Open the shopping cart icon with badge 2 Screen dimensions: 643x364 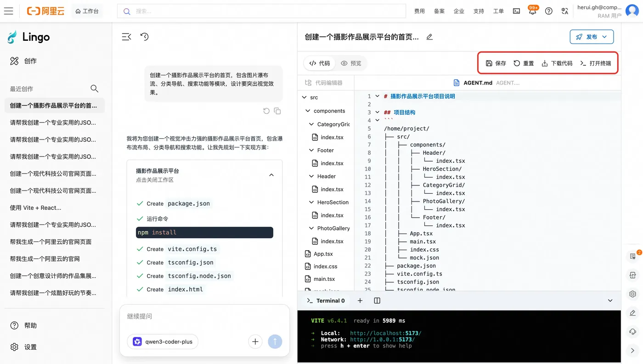click(x=633, y=256)
